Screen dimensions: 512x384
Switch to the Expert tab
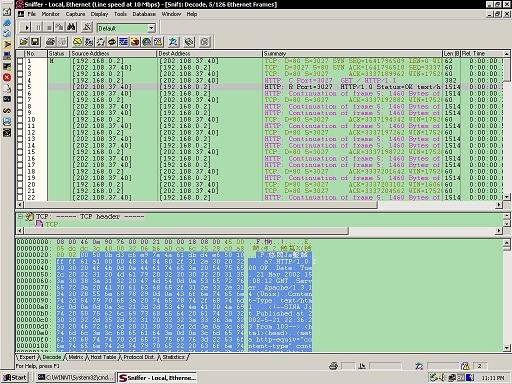pyautogui.click(x=27, y=357)
